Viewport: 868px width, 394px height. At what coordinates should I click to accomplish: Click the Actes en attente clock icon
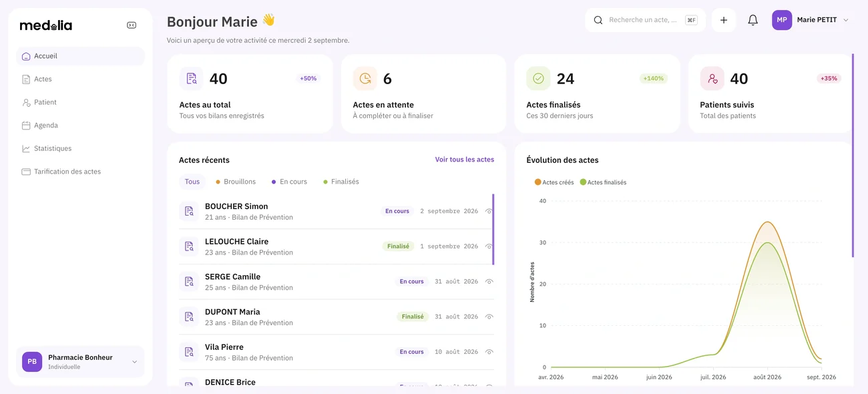click(365, 78)
